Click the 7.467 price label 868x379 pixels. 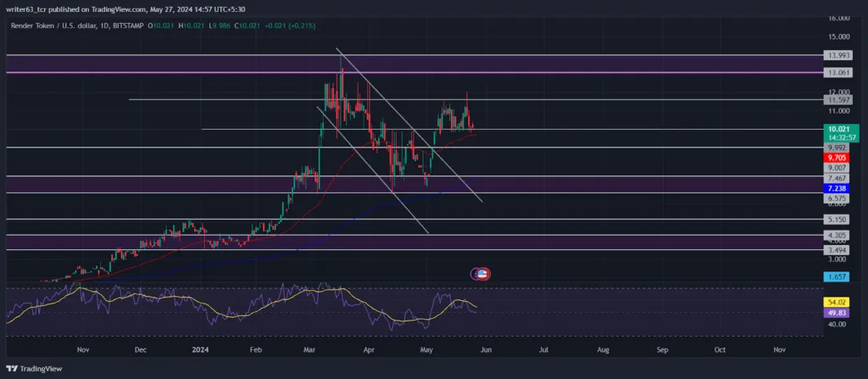click(836, 178)
